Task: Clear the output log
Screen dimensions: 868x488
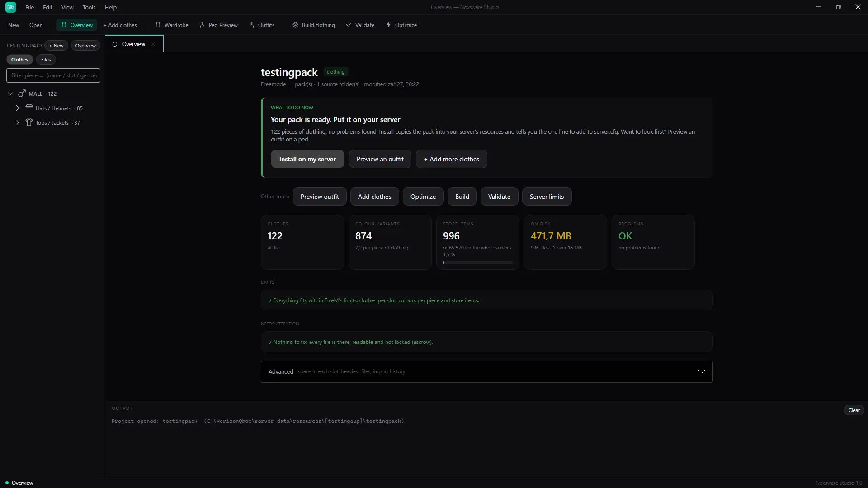Action: coord(854,410)
